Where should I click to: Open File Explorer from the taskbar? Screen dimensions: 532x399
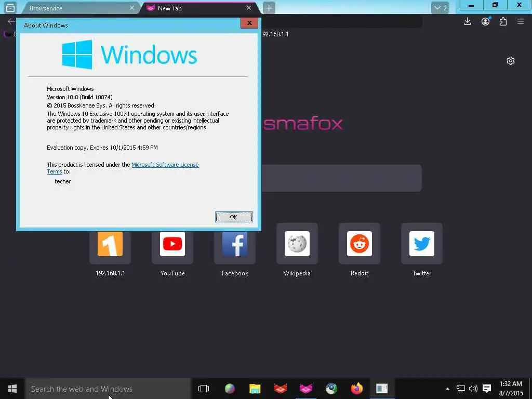(x=255, y=389)
